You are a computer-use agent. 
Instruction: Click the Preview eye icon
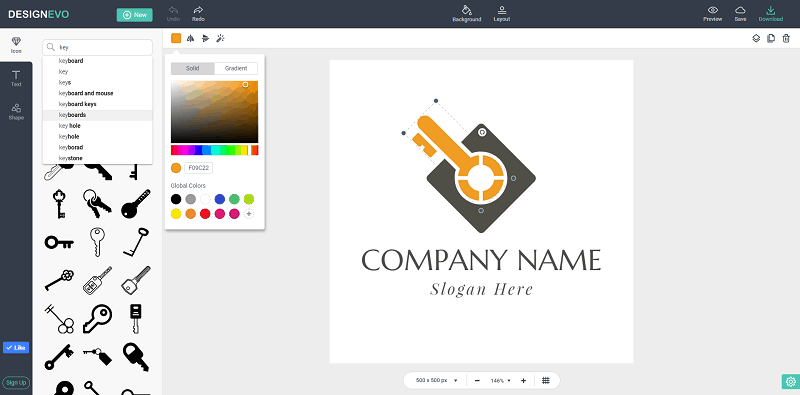[712, 10]
